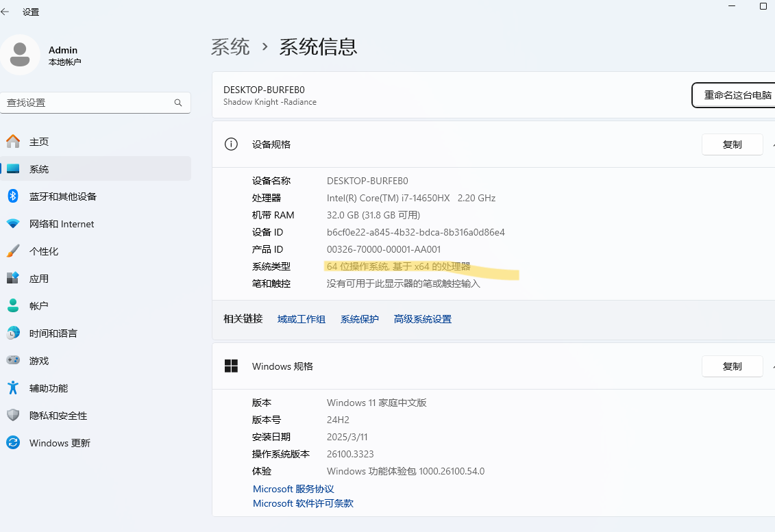Viewport: 775px width, 532px height.
Task: Click 重命名这台电脑 button
Action: (x=733, y=95)
